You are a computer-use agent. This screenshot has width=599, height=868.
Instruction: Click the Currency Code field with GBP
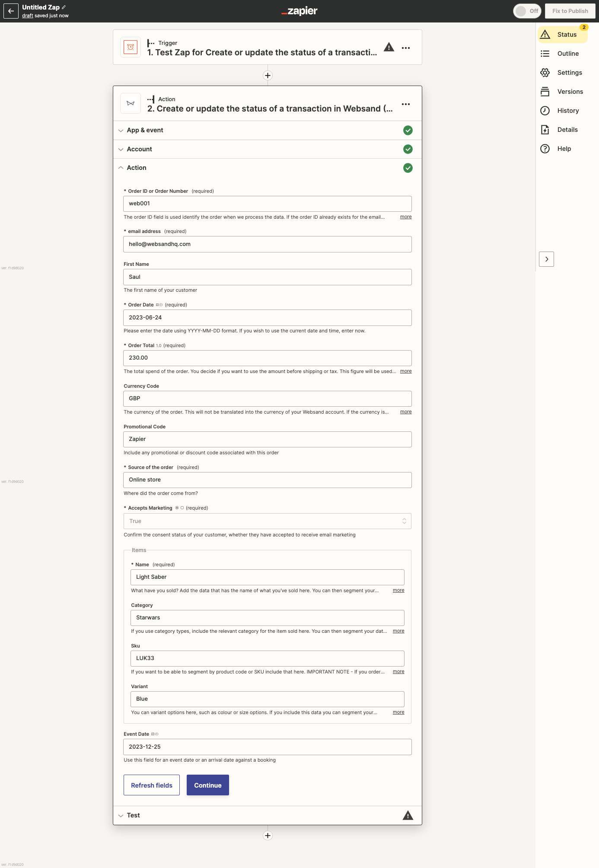[268, 399]
